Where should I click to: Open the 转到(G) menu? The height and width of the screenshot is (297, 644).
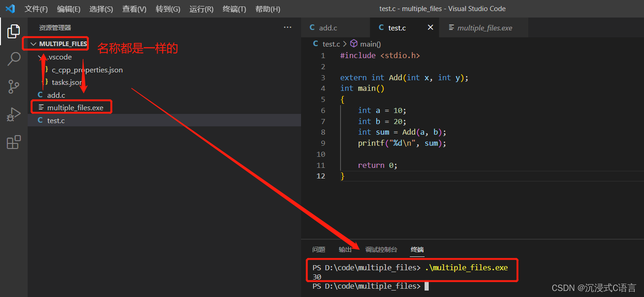[168, 9]
